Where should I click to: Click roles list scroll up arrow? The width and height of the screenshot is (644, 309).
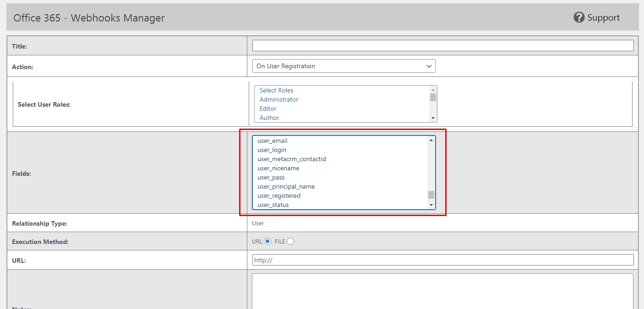click(433, 89)
